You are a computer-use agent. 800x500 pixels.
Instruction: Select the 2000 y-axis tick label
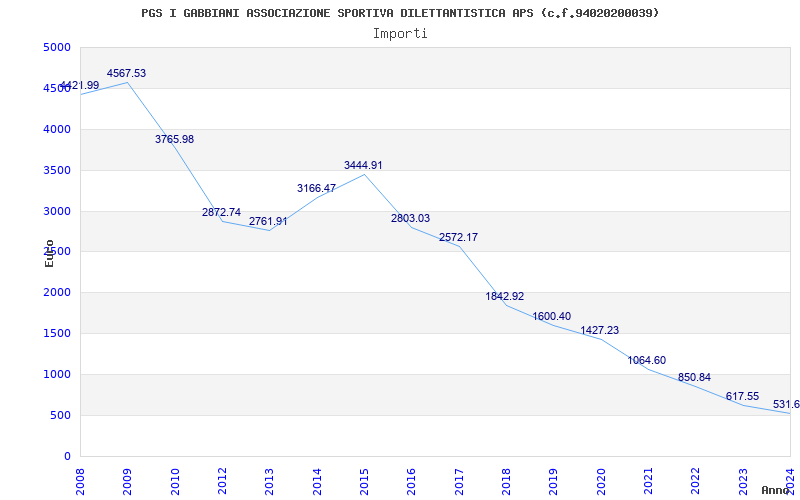tap(57, 293)
